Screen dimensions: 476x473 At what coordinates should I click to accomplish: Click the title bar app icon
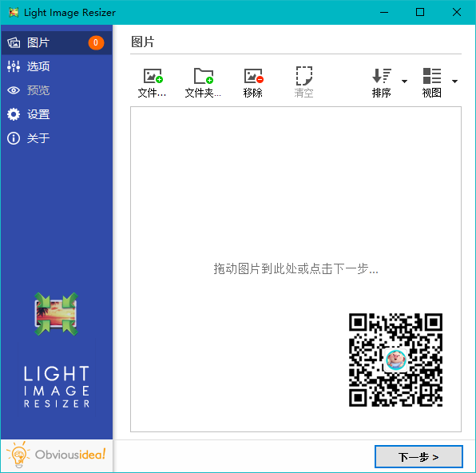(14, 13)
